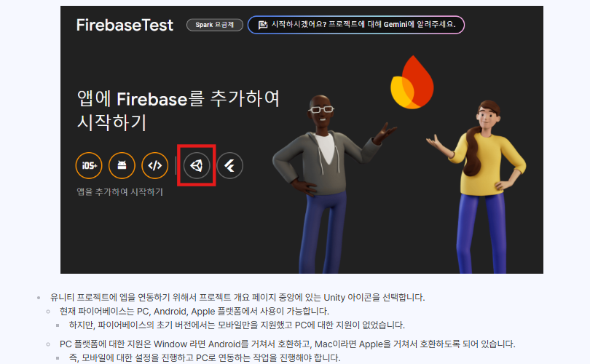The height and width of the screenshot is (364, 590).
Task: Click the sentence mentioning 'Unity 아이콘을 선택합니다'
Action: point(237,298)
